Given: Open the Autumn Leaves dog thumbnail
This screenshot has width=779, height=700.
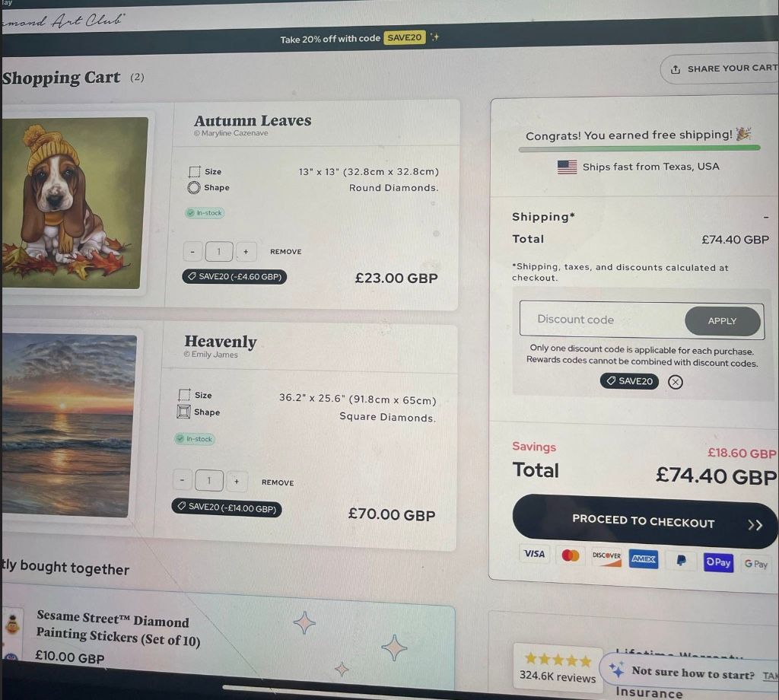Looking at the screenshot, I should (75, 202).
